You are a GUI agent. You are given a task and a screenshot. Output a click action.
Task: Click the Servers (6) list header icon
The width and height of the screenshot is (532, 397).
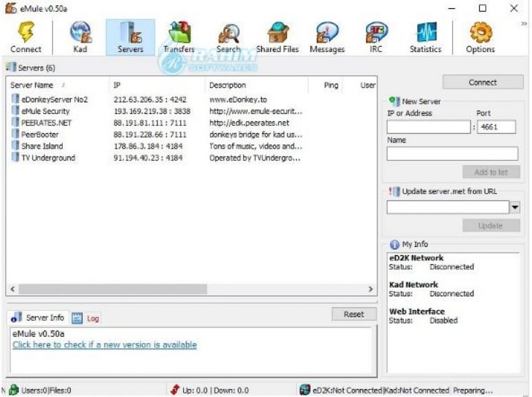[x=11, y=67]
